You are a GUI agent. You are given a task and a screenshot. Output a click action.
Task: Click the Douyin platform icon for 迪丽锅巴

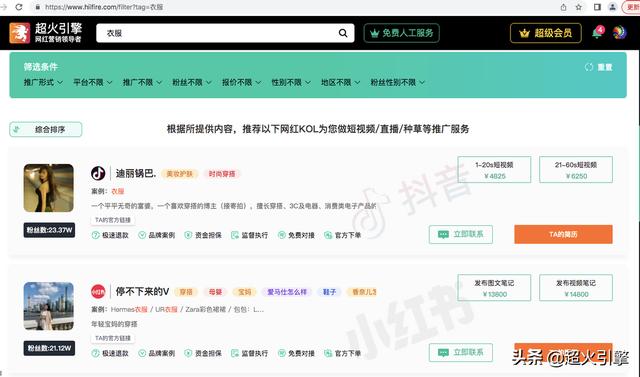click(98, 173)
